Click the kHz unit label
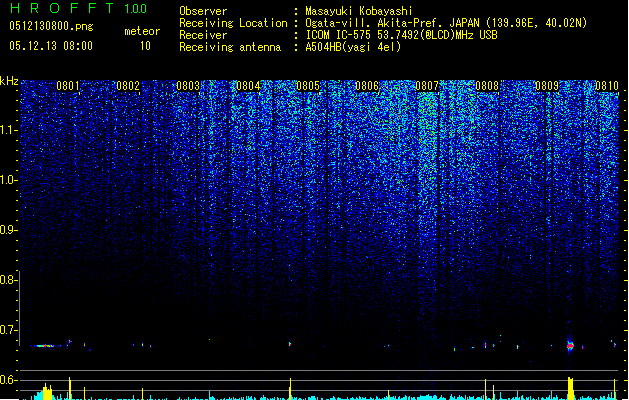Screen dimensions: 629x400 tap(9, 81)
